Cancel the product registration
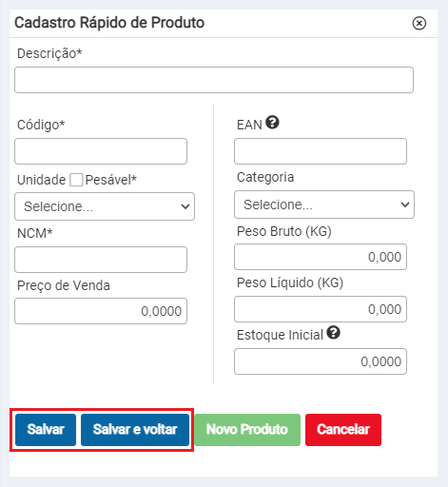Screen dimensions: 448x487 [x=343, y=430]
